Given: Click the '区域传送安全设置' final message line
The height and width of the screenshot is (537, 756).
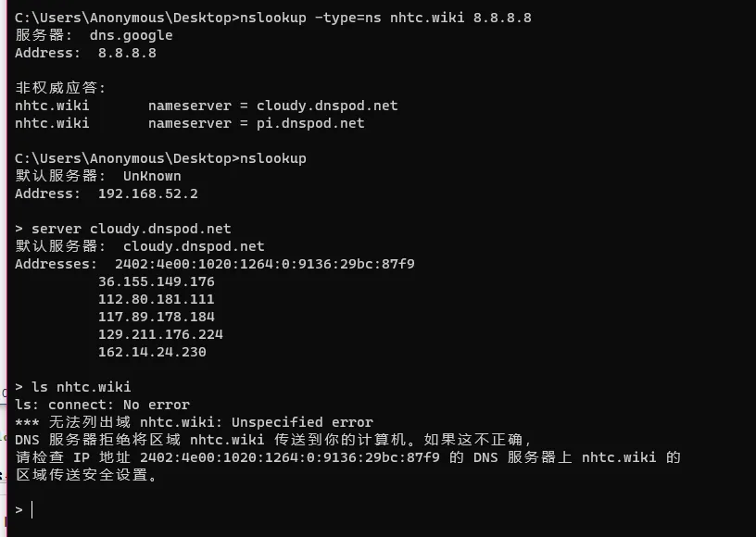Looking at the screenshot, I should [x=86, y=475].
